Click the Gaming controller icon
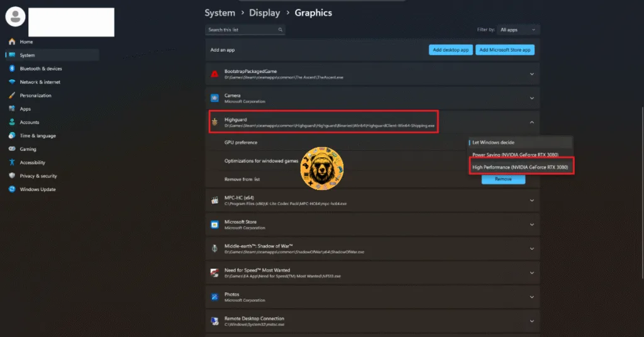This screenshot has width=644, height=337. click(x=12, y=149)
